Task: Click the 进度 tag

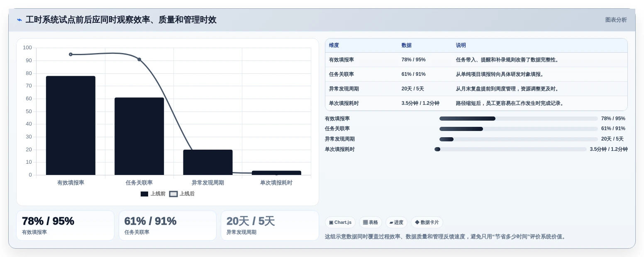Action: pos(396,222)
